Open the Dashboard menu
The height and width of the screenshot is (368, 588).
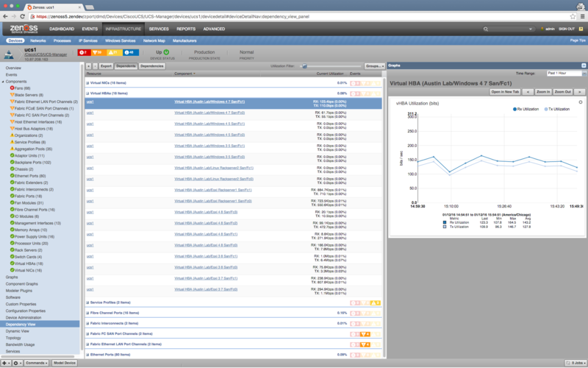tap(62, 29)
